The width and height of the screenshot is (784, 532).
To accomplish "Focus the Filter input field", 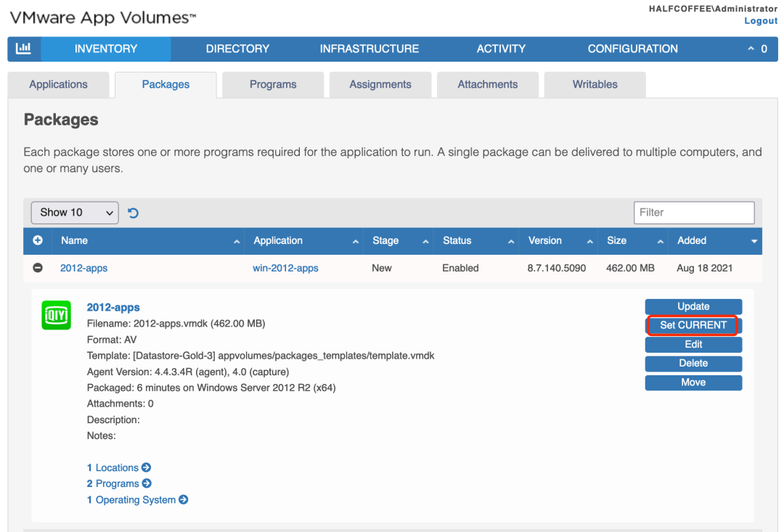I will tap(694, 213).
